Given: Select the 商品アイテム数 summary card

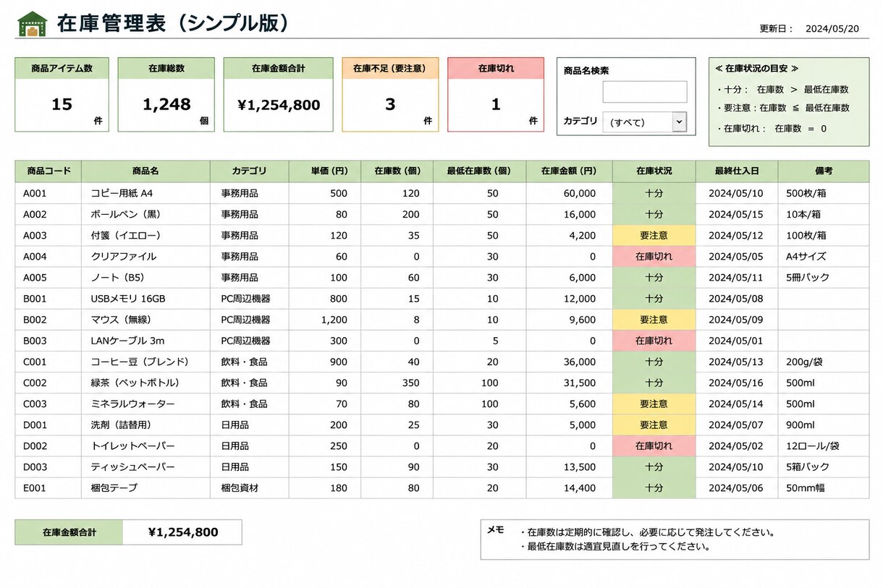Looking at the screenshot, I should [62, 95].
